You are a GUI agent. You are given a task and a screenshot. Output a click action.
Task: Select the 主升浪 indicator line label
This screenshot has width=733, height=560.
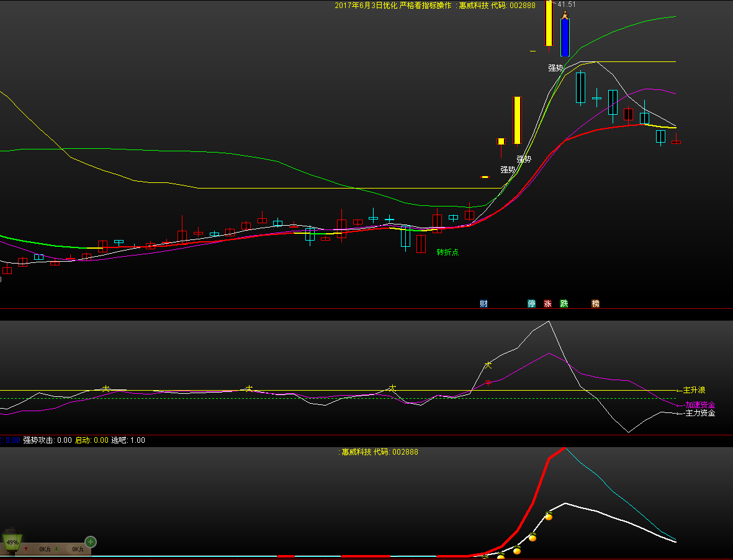(694, 389)
